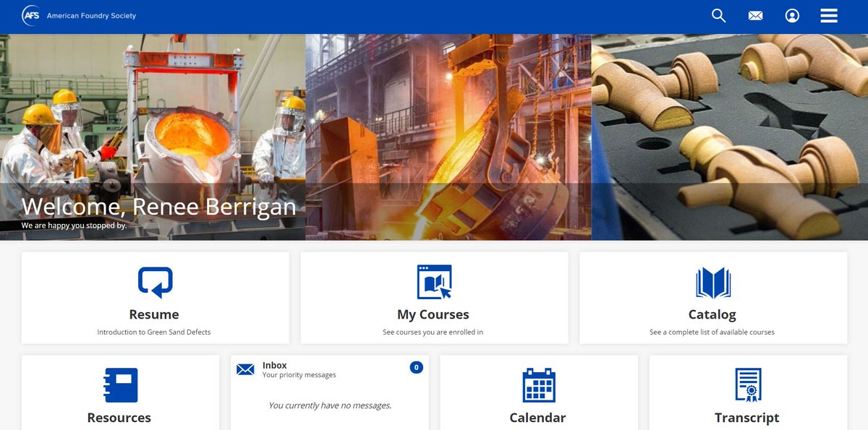The height and width of the screenshot is (430, 868).
Task: Click 'See courses you are enrolled in'
Action: pyautogui.click(x=433, y=332)
